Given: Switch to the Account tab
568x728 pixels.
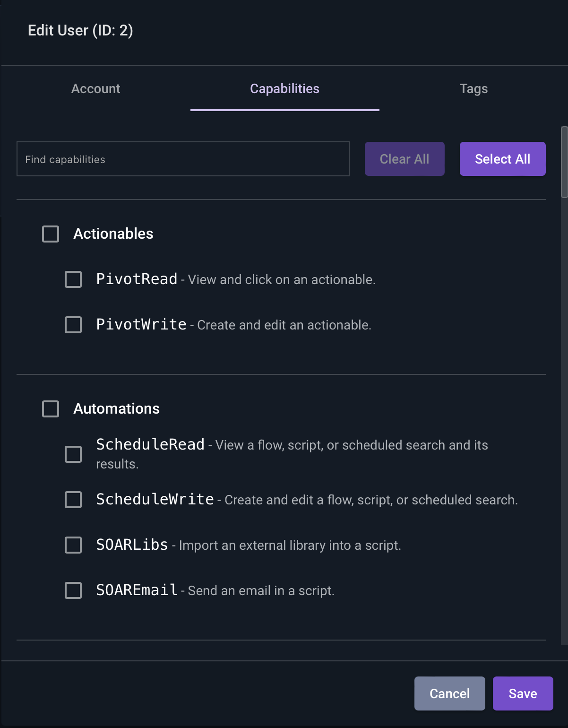Looking at the screenshot, I should (96, 89).
